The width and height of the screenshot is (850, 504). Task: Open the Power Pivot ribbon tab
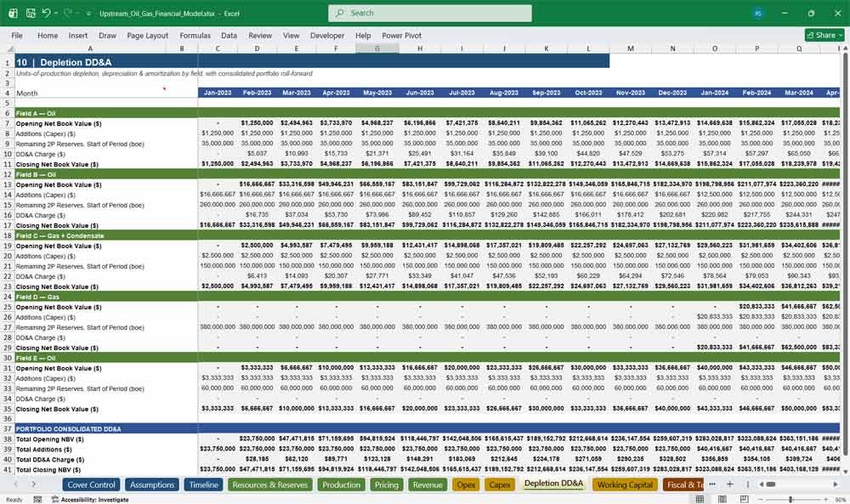[402, 35]
